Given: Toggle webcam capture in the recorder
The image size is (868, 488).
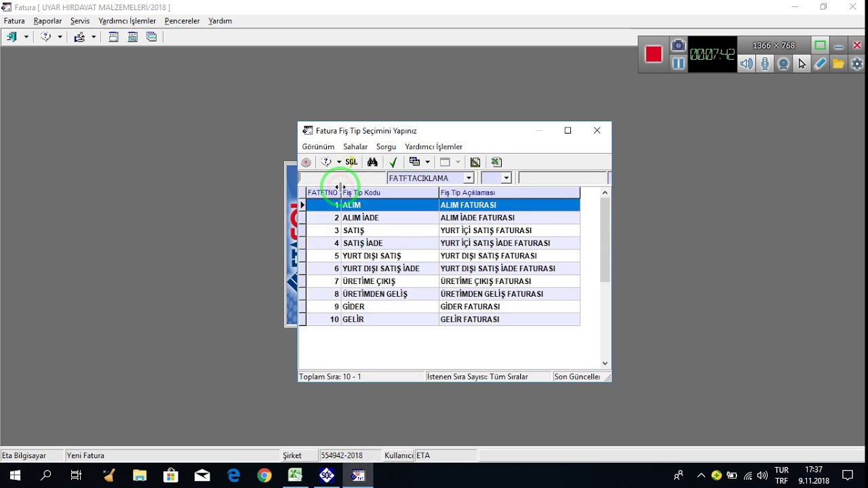Looking at the screenshot, I should pyautogui.click(x=783, y=64).
